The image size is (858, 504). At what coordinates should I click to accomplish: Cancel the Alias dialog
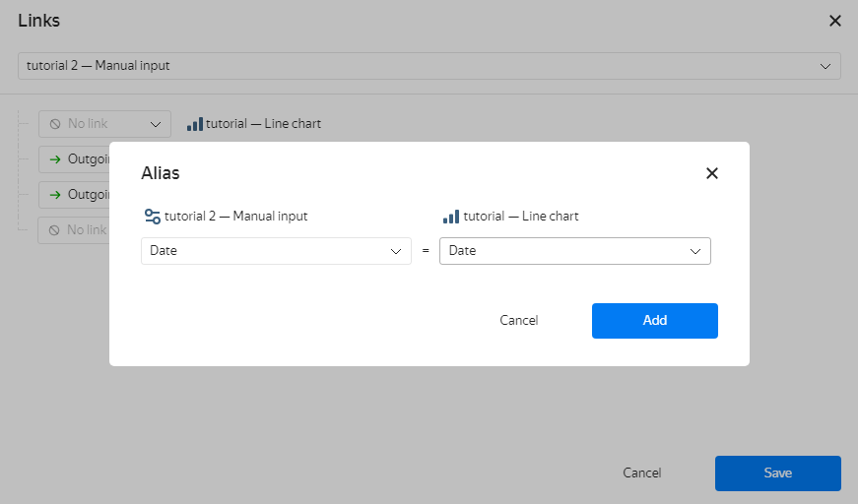click(519, 321)
